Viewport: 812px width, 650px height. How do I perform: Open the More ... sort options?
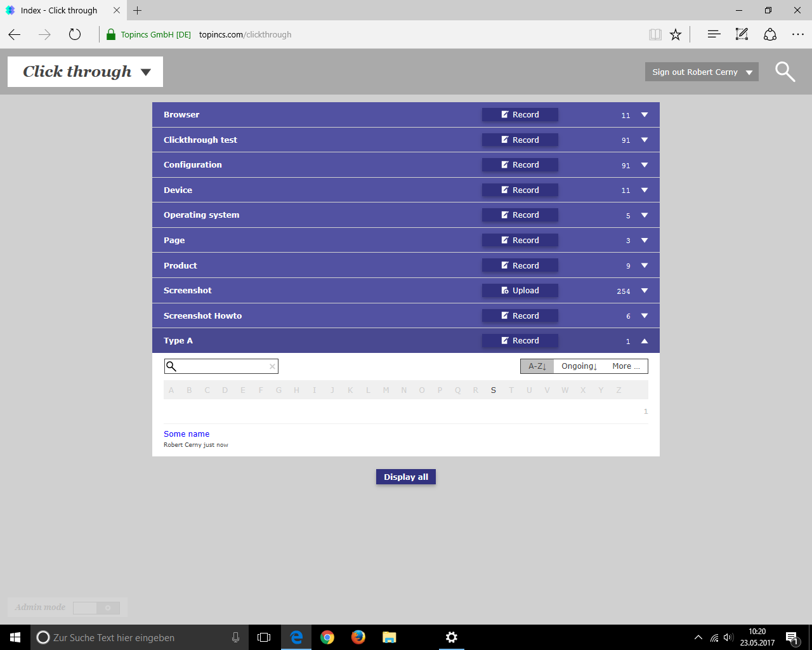coord(625,366)
